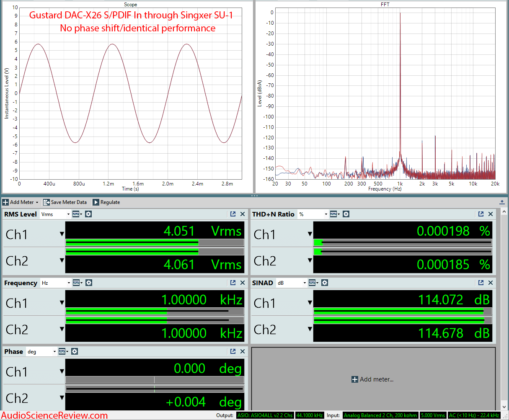Viewport: 509px width, 420px height.
Task: Open RMS Level meter settings gear
Action: [88, 214]
